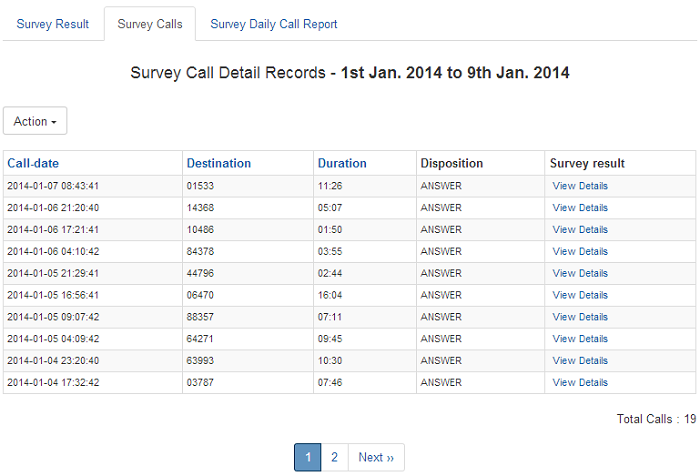
Task: Click ANSWER disposition in the 03787 row
Action: 441,383
